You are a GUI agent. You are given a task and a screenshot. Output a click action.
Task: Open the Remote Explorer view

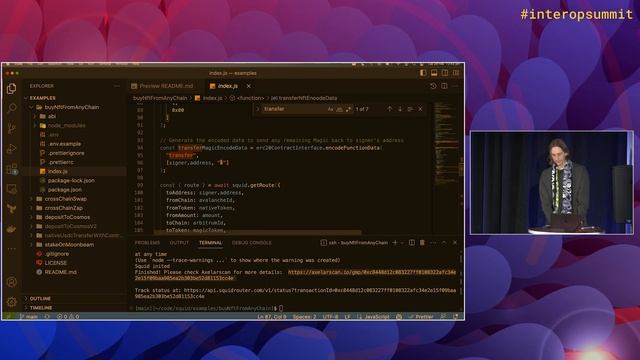click(11, 189)
